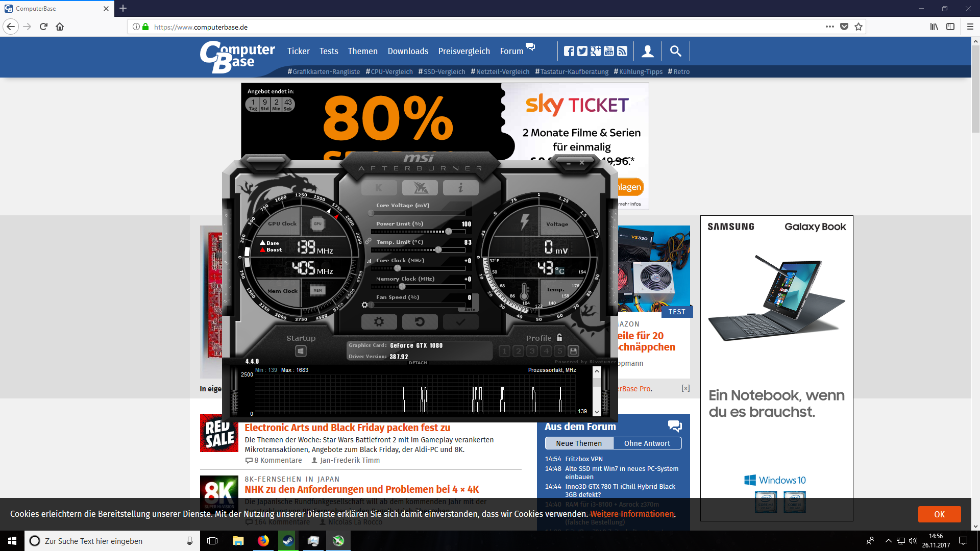Open the Downloads navigation menu item
The image size is (980, 551).
(407, 51)
